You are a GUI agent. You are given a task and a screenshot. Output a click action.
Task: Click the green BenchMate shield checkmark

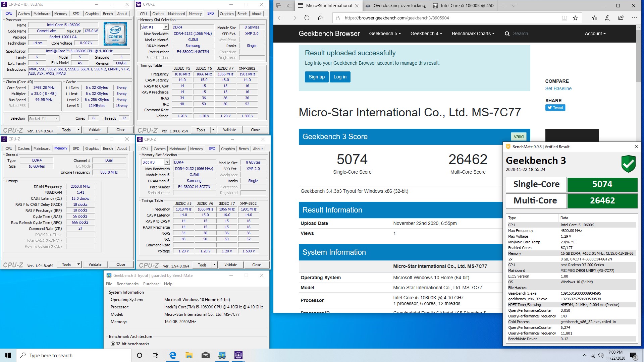pos(628,164)
